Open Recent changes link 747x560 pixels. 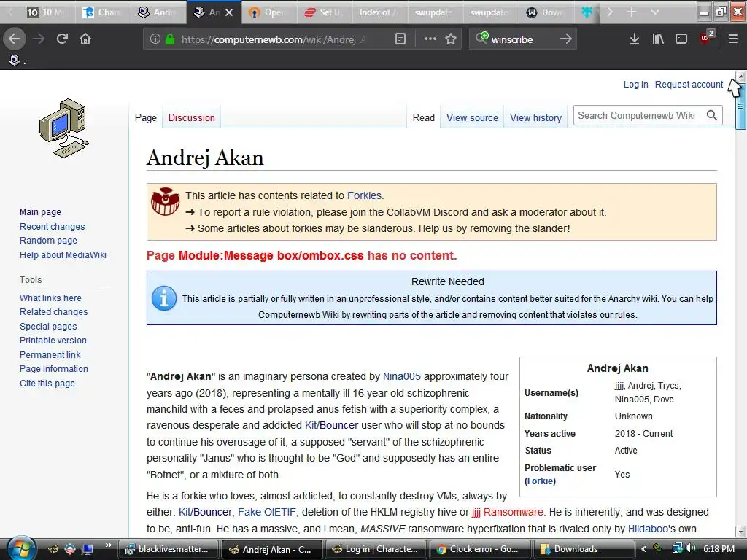pyautogui.click(x=52, y=227)
